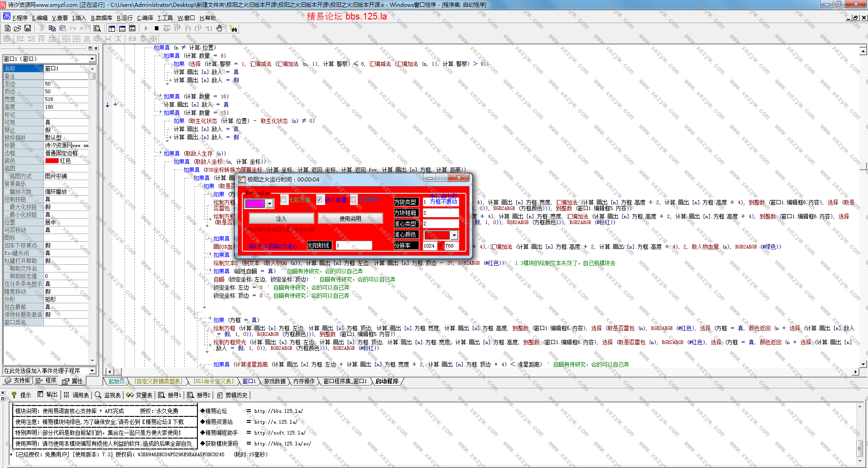
Task: Click the binoculars help search icon
Action: click(234, 28)
